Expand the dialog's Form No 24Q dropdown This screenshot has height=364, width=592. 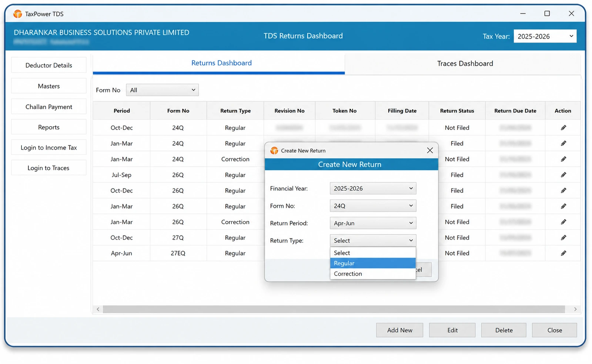(x=373, y=206)
